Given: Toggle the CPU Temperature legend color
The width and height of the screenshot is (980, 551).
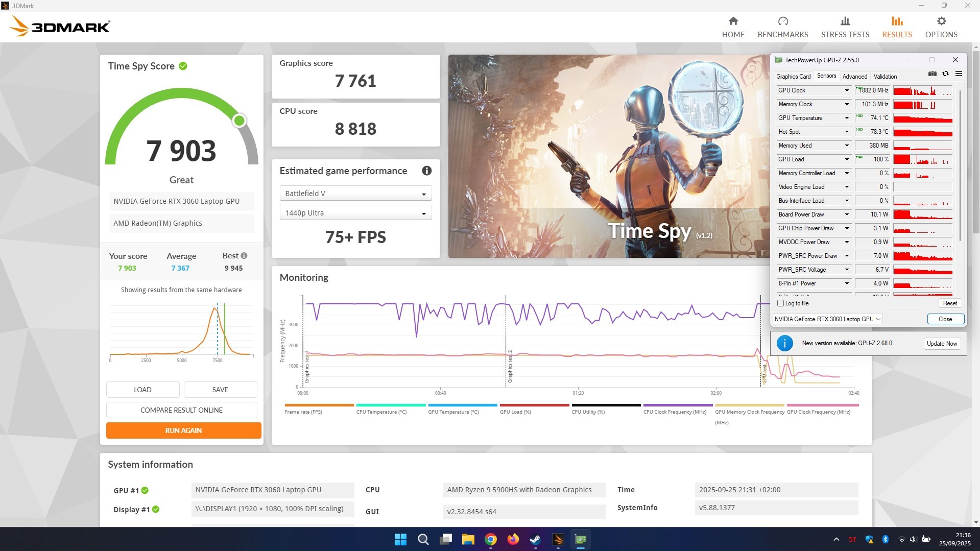Looking at the screenshot, I should click(x=391, y=405).
